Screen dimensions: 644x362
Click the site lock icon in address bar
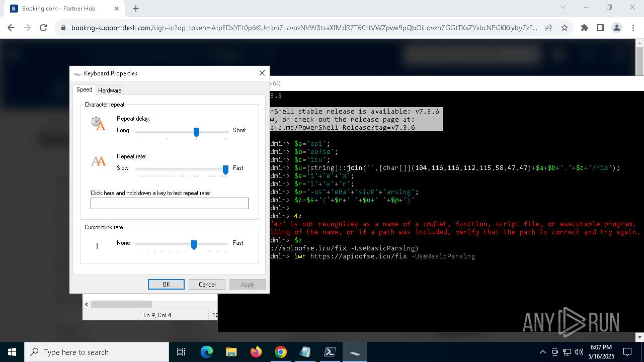coord(63,28)
